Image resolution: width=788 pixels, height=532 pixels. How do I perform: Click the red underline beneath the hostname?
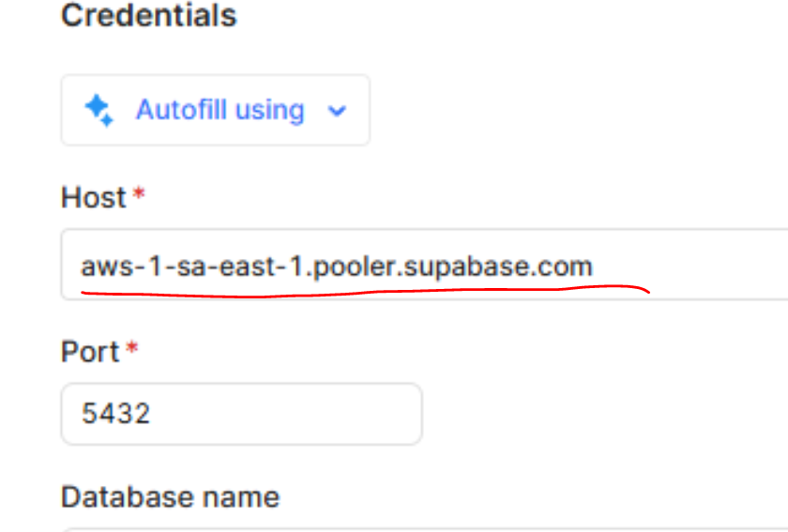[375, 292]
